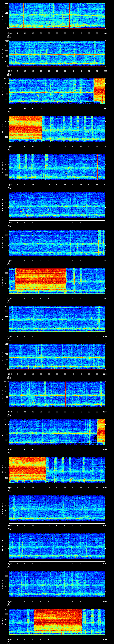Click the '18:17:00' start time label

(x=9, y=639)
